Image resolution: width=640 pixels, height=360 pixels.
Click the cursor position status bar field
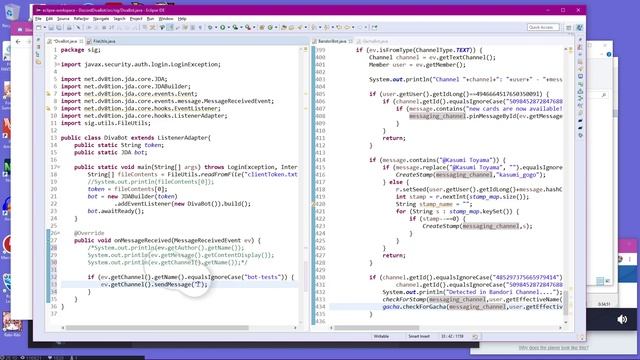[452, 336]
